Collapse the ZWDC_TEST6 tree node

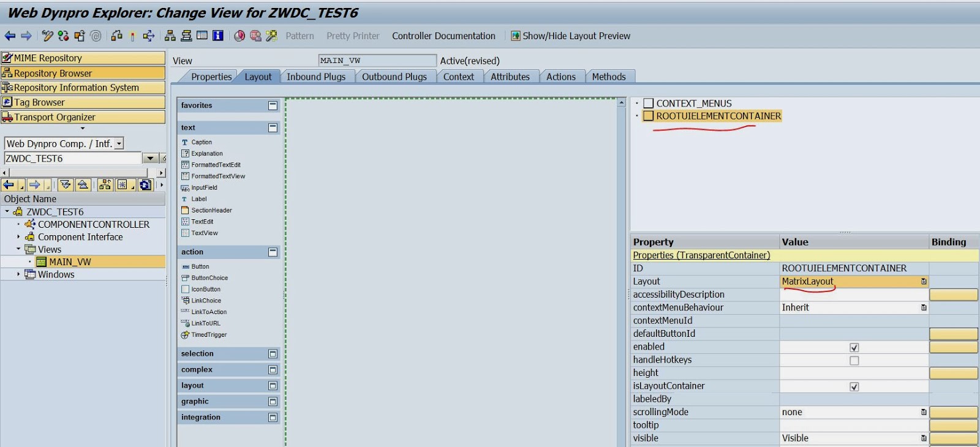pos(7,212)
